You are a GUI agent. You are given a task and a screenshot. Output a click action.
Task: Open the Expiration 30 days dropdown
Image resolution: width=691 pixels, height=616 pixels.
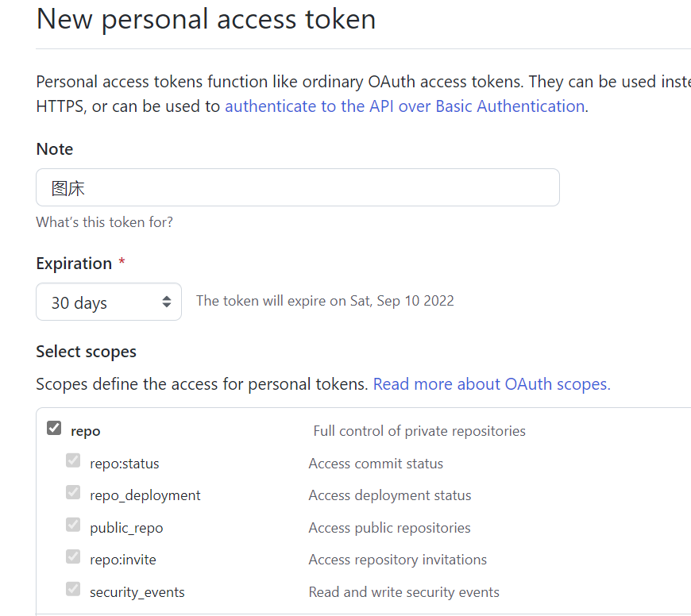(109, 302)
